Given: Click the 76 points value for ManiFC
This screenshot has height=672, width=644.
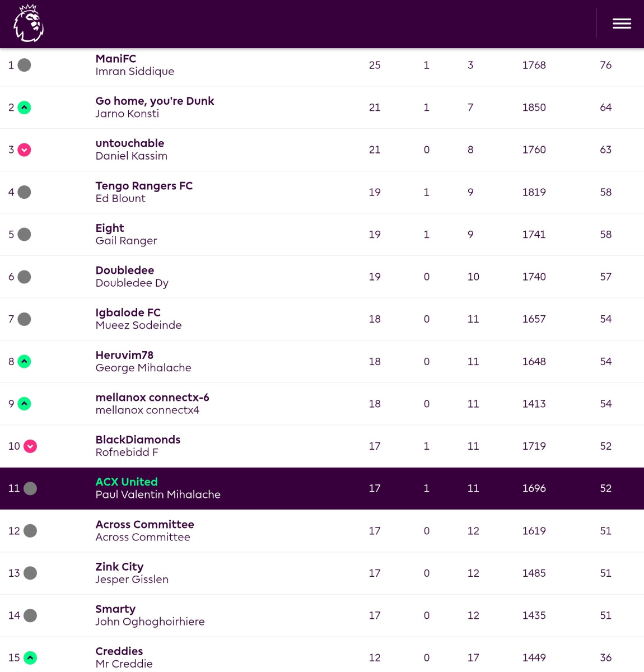Looking at the screenshot, I should tap(605, 65).
